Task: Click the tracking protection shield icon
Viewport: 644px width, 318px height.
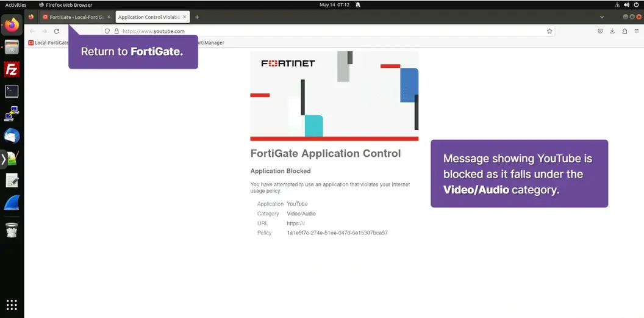Action: click(107, 31)
